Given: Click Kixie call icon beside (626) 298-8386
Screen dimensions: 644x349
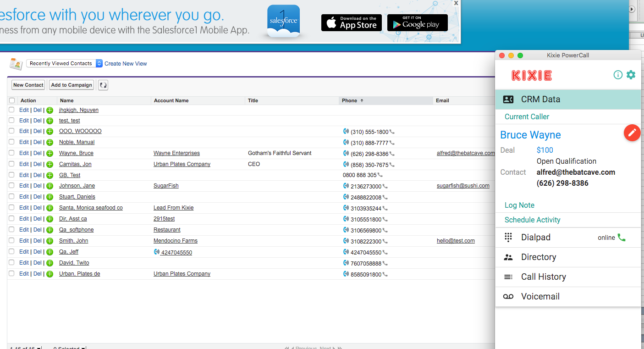Looking at the screenshot, I should click(346, 153).
